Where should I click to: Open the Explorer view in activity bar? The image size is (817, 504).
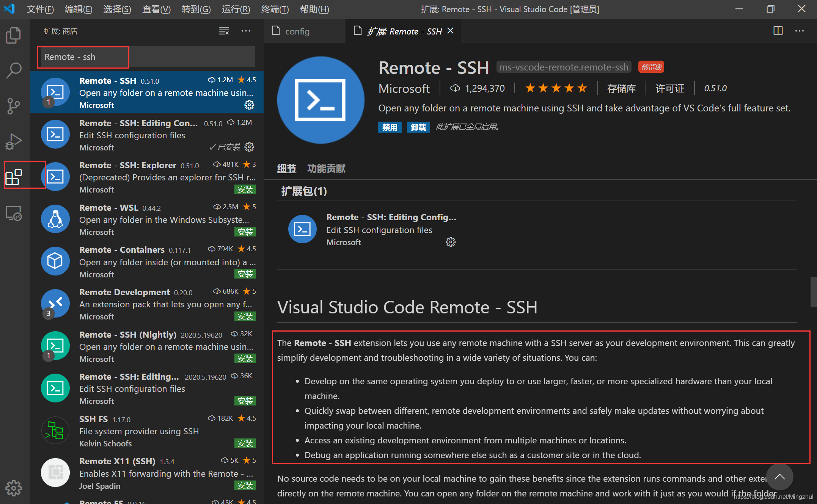click(14, 36)
